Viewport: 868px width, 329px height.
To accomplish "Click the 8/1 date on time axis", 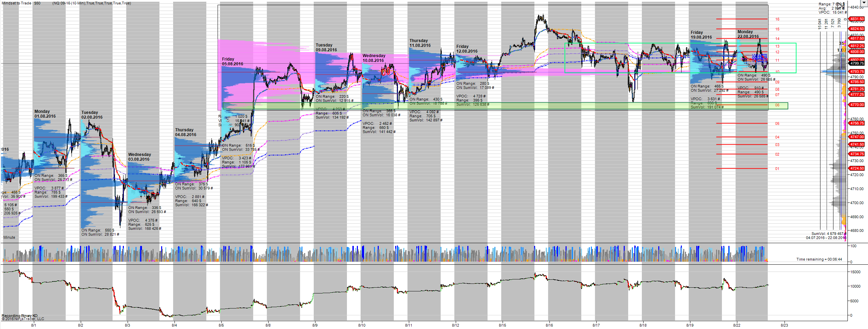I will [x=34, y=325].
